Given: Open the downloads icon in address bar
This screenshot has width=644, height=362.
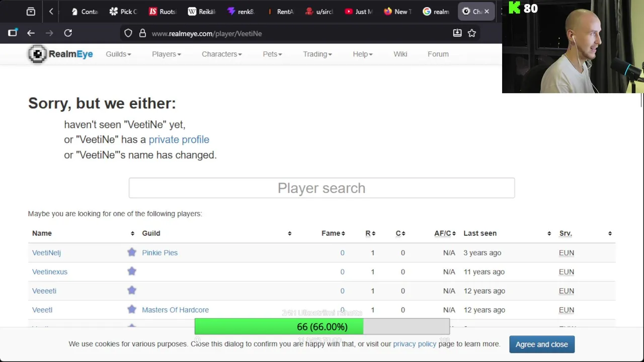Looking at the screenshot, I should click(x=457, y=33).
